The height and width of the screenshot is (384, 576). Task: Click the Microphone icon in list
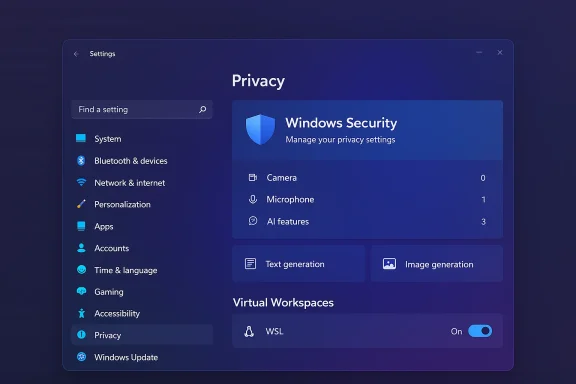coord(253,200)
